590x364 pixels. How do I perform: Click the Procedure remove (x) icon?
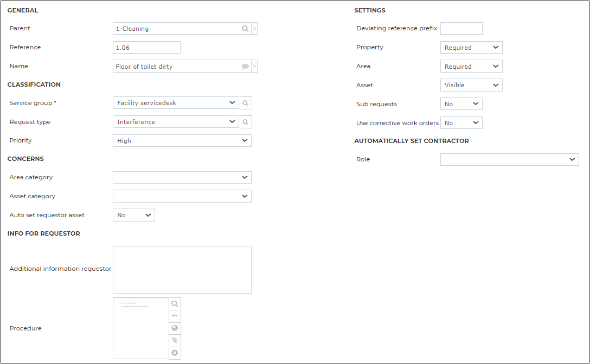point(175,353)
